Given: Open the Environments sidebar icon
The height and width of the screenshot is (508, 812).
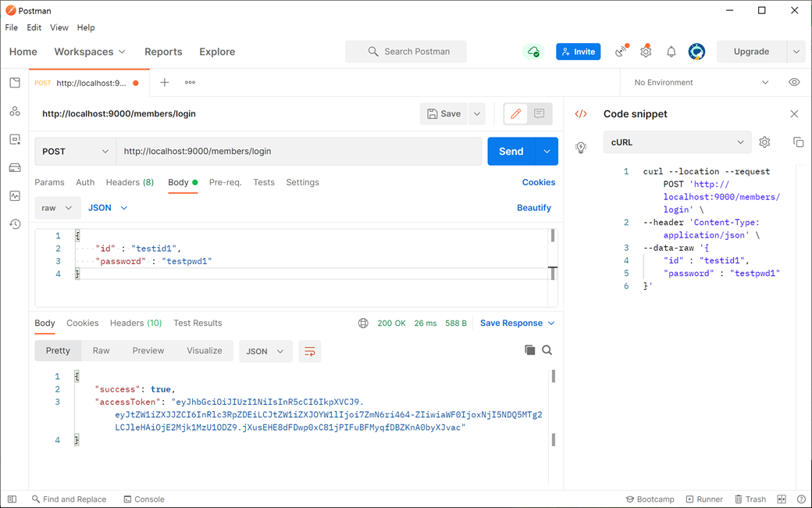Looking at the screenshot, I should click(x=15, y=139).
